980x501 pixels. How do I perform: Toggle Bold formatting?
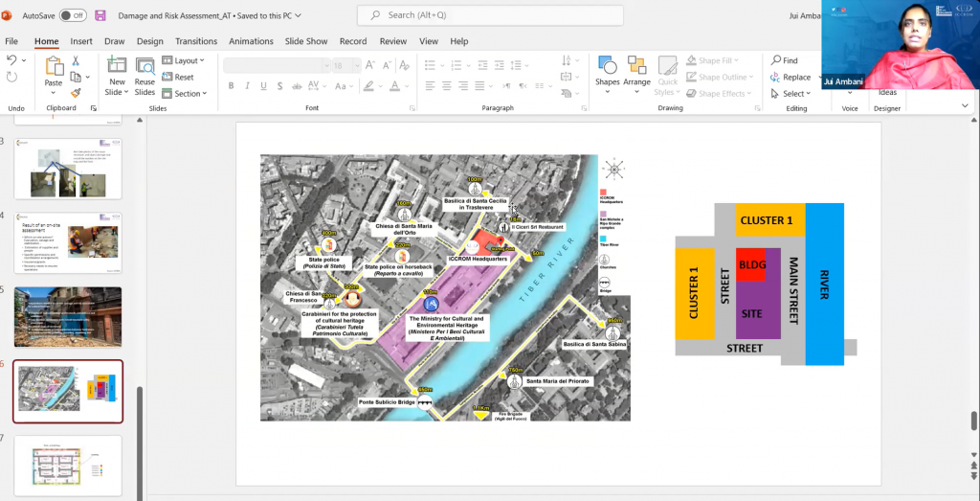click(231, 85)
